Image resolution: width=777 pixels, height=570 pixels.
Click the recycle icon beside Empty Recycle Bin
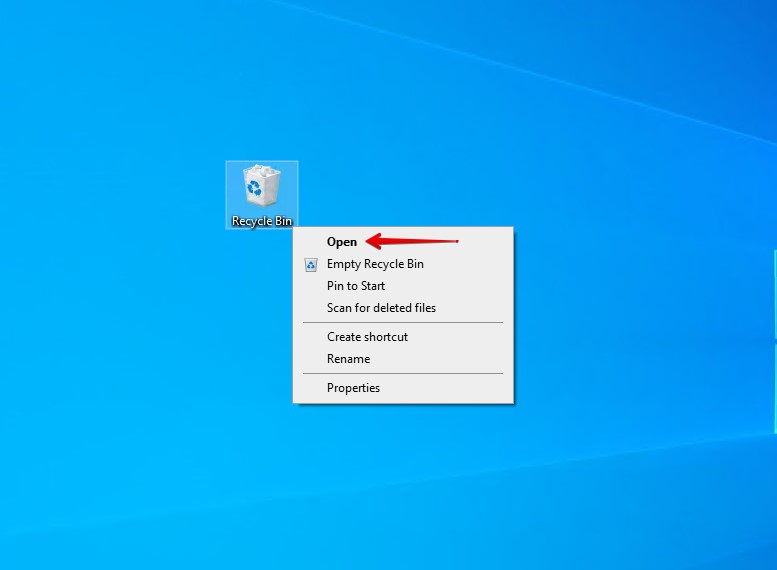tap(311, 265)
